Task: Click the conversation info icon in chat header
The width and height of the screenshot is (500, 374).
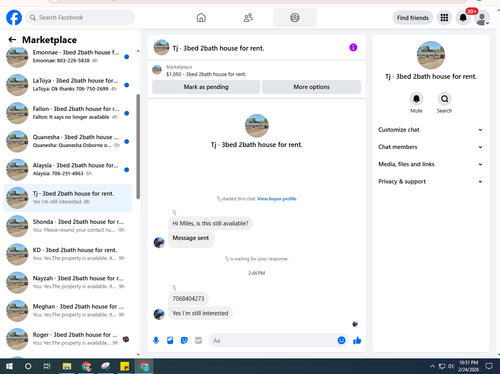Action: click(x=353, y=48)
